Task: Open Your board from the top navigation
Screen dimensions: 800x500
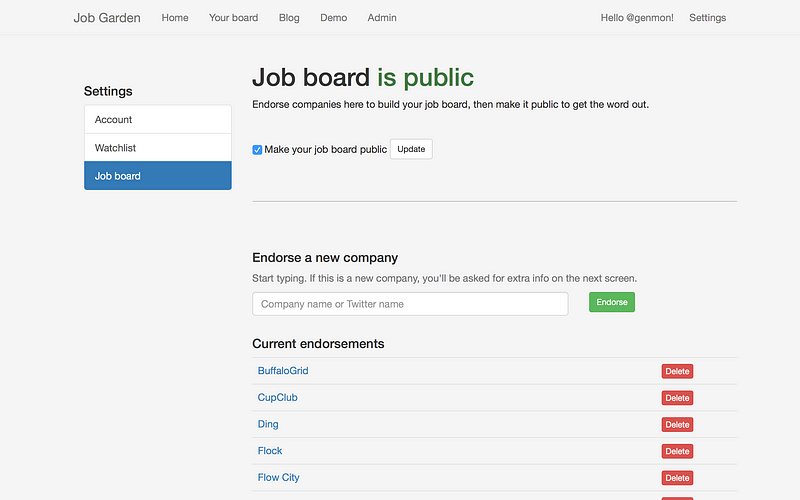Action: click(233, 18)
